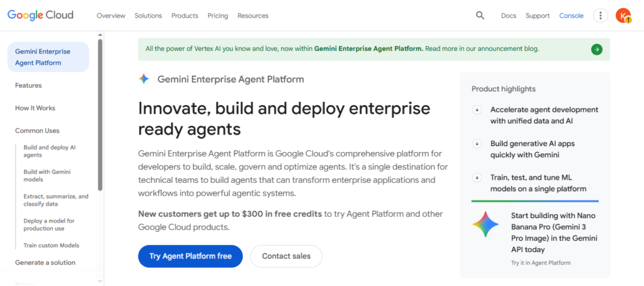This screenshot has height=286, width=644.
Task: Click Build generative AI apps quickly text
Action: 532,150
